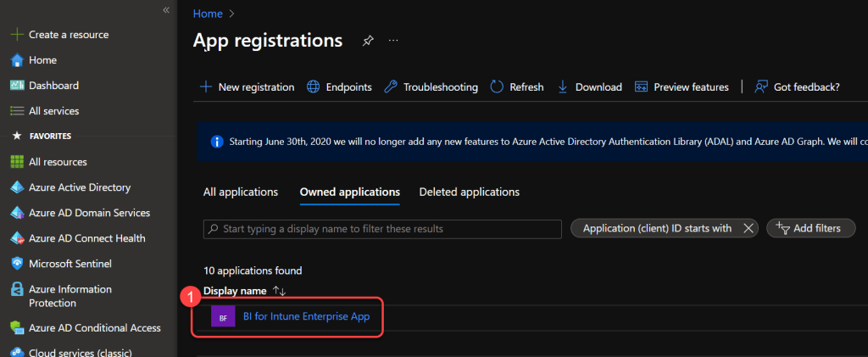This screenshot has height=357, width=868.
Task: Open Dashboard from the sidebar
Action: pos(53,86)
